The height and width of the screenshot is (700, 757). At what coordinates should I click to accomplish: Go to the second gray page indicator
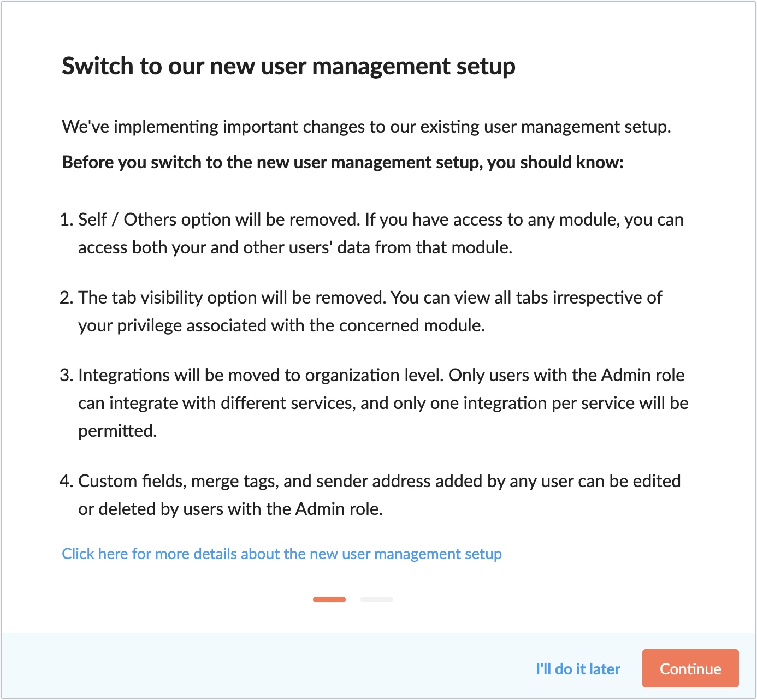(x=377, y=600)
